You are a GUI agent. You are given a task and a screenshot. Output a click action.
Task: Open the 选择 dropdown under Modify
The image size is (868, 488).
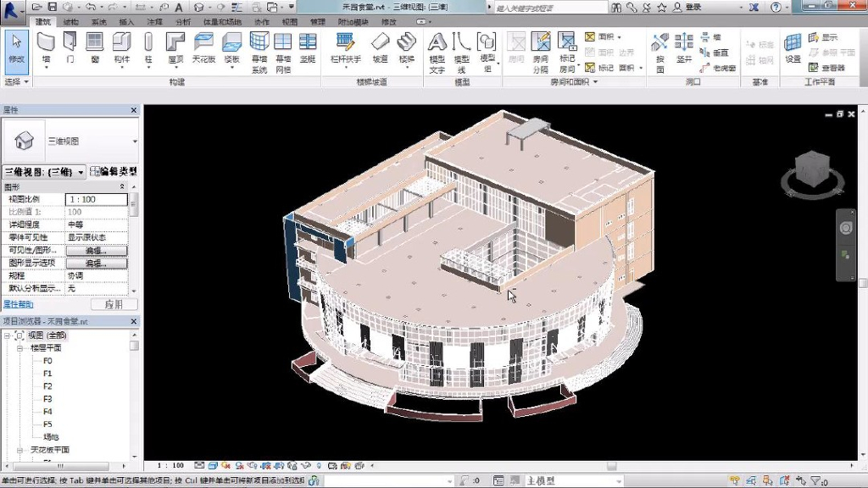coord(17,82)
